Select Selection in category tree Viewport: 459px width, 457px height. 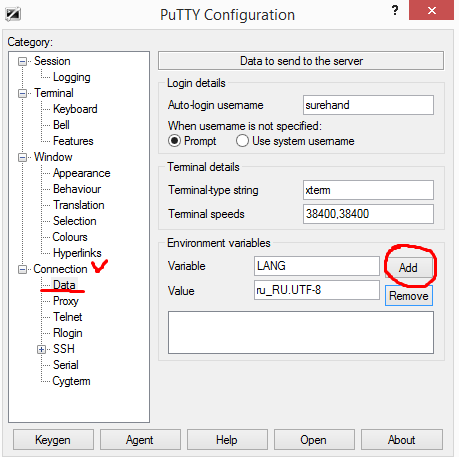75,221
